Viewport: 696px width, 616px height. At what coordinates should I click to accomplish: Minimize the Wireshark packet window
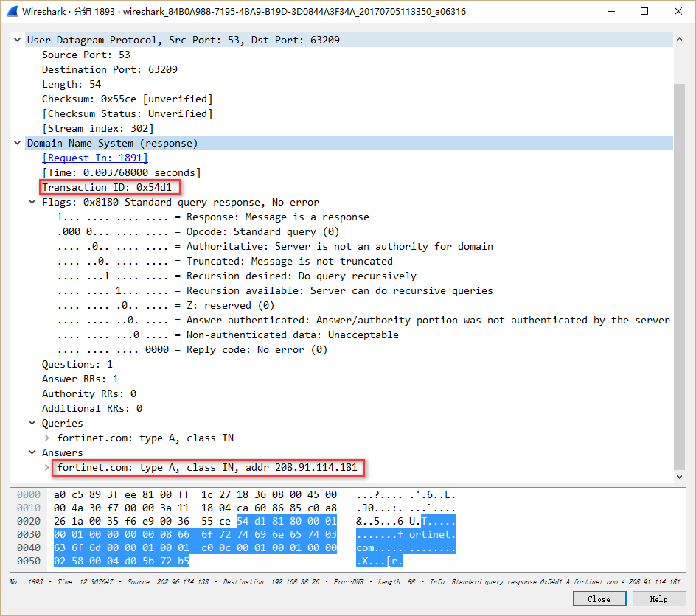[611, 12]
